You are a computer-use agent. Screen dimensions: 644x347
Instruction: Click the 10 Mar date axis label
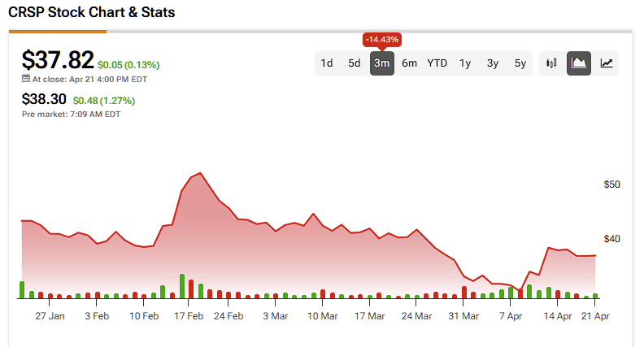tap(323, 316)
